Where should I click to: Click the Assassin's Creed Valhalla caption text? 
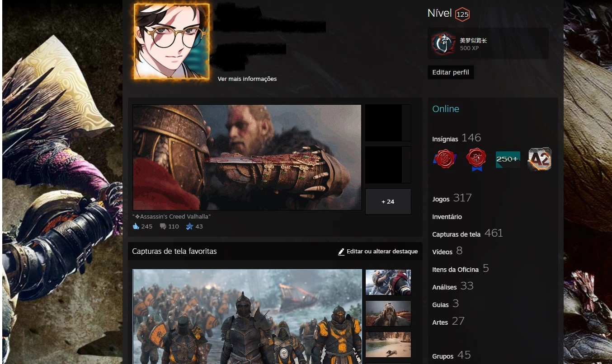click(172, 216)
